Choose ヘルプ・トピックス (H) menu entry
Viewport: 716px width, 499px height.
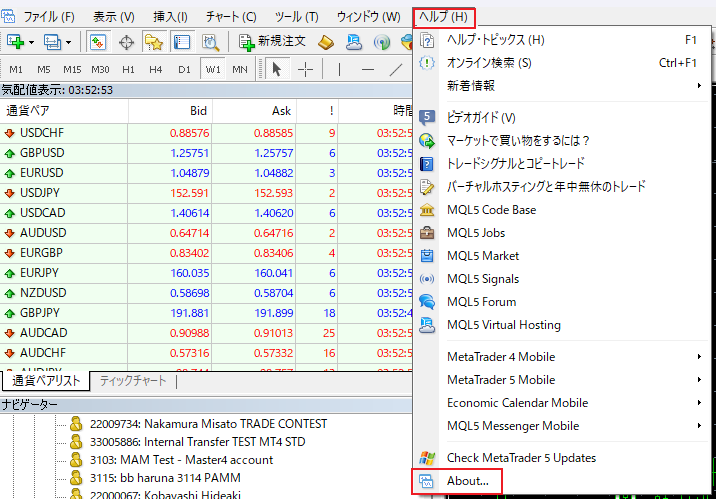click(562, 40)
